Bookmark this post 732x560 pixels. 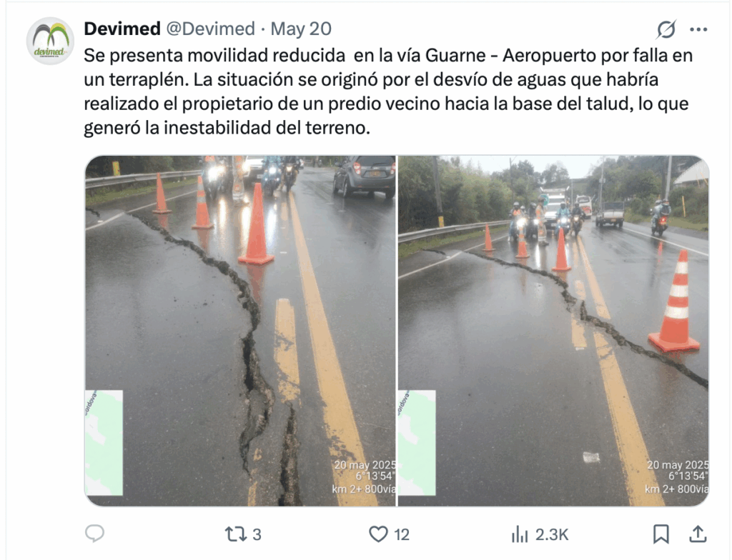(661, 534)
